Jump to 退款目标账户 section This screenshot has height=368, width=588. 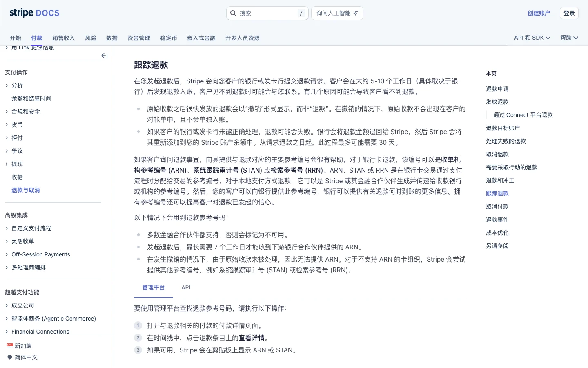click(503, 128)
